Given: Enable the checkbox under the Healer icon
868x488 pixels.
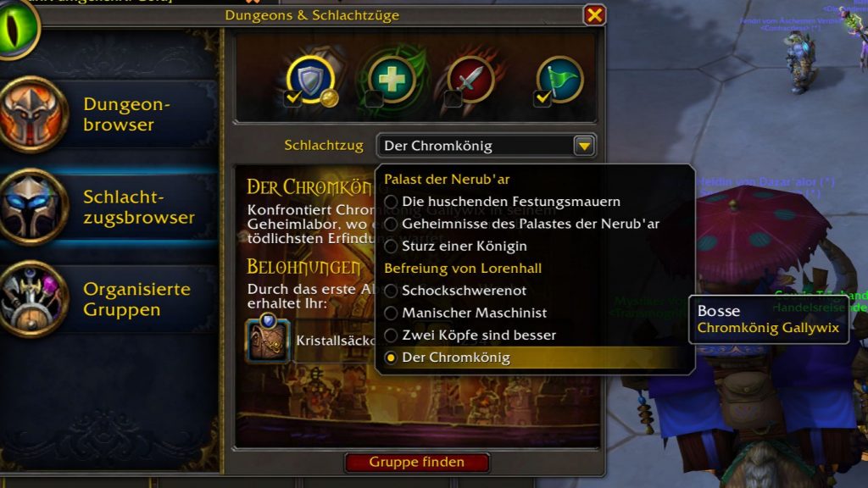Looking at the screenshot, I should coord(374,99).
